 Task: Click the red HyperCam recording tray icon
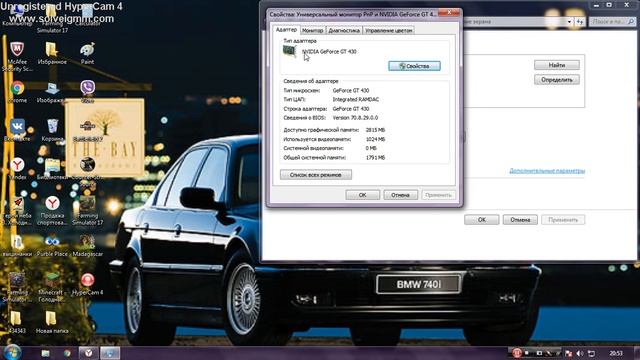[x=516, y=353]
